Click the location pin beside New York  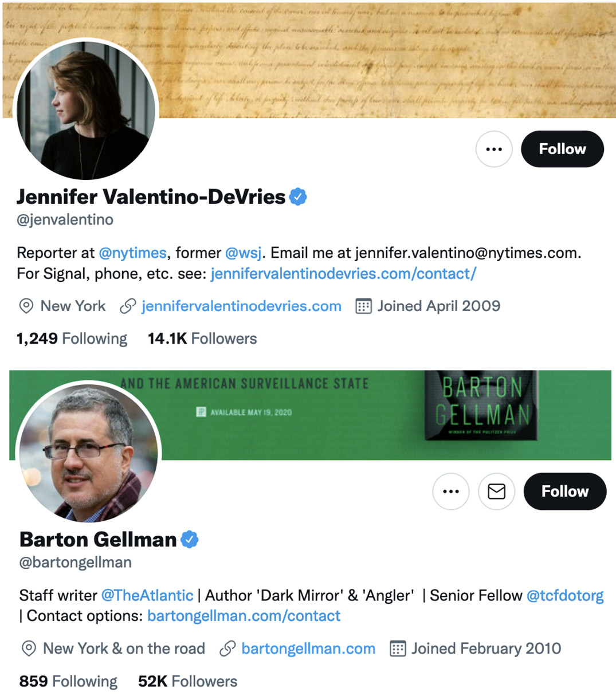[x=26, y=306]
